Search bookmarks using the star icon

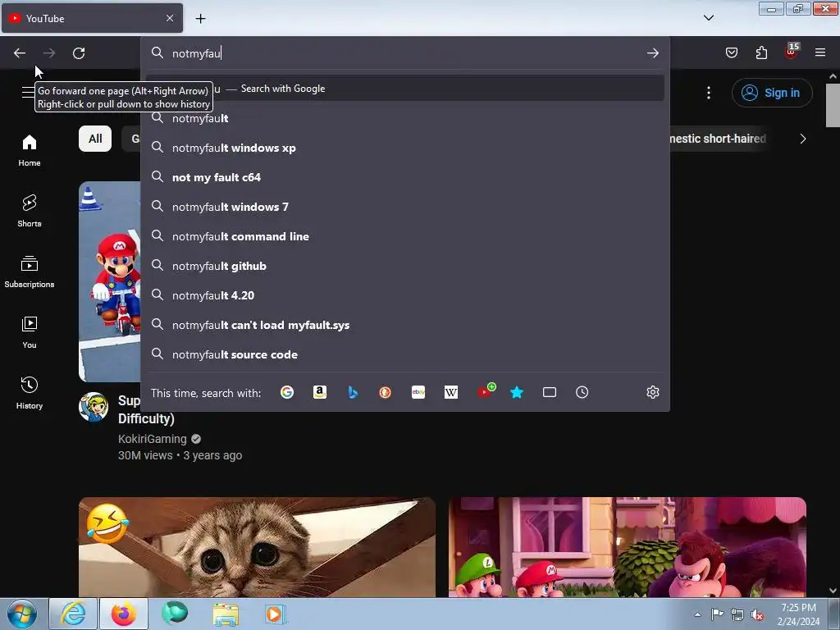click(x=517, y=393)
